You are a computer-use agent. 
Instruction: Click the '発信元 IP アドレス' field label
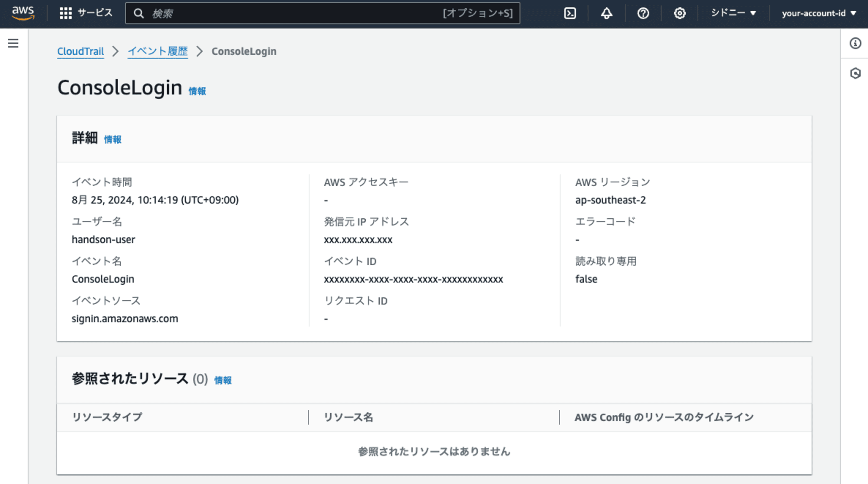coord(366,222)
